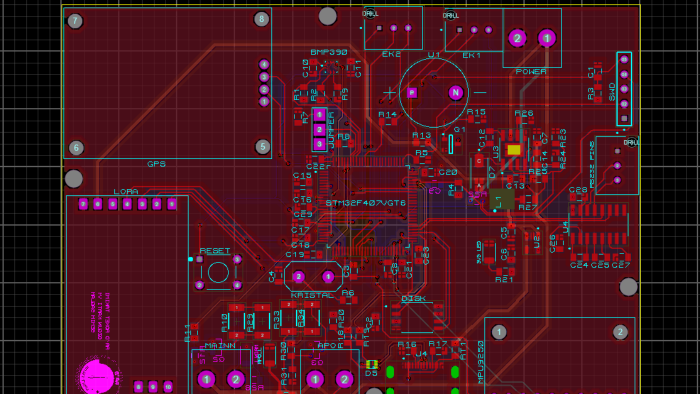Viewport: 700px width, 394px height.
Task: Click the C28 capacitor designator
Action: point(578,191)
